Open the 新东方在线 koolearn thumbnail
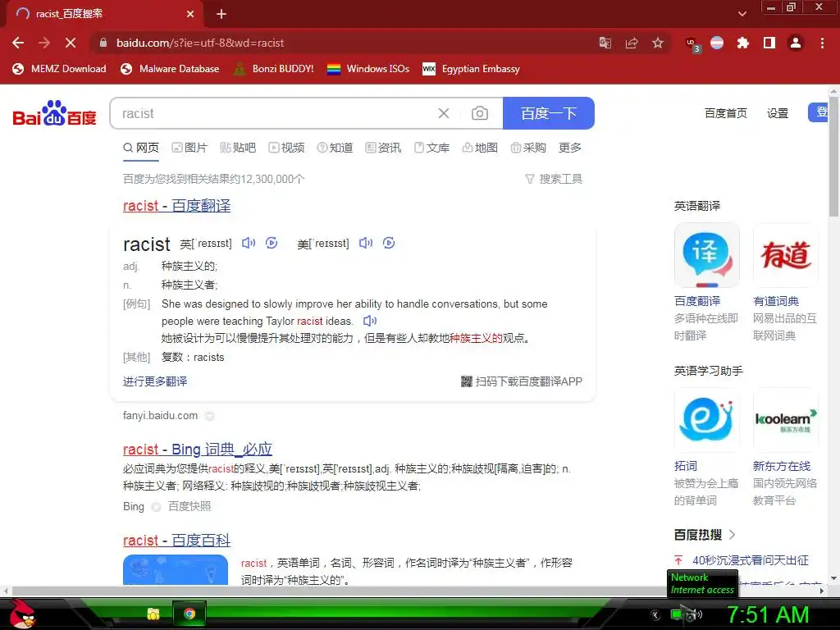 (785, 421)
